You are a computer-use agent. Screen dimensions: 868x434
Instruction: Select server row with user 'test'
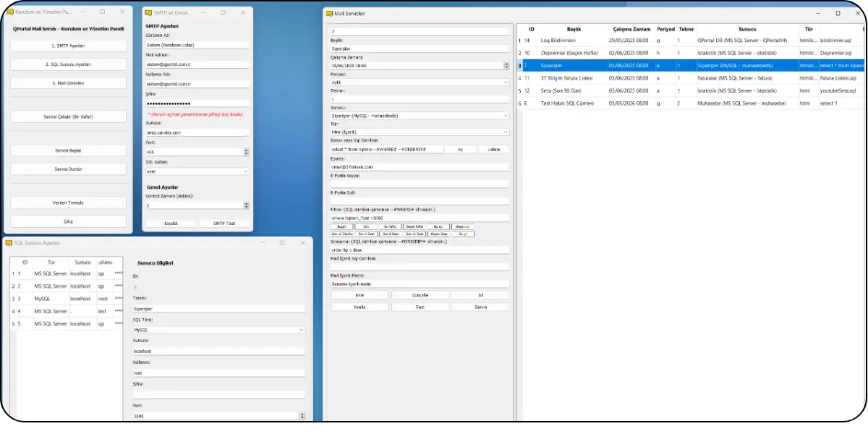point(66,311)
